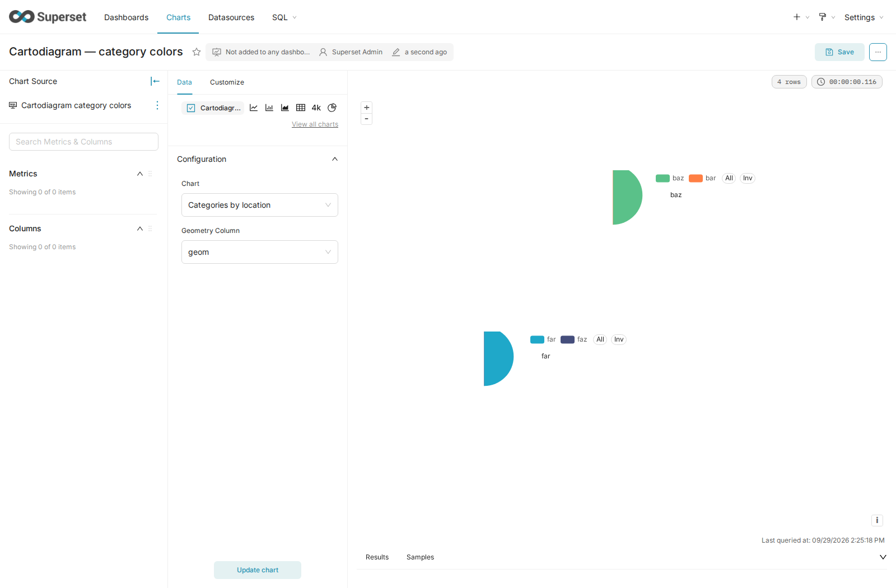This screenshot has height=588, width=896.
Task: Select the table chart type icon
Action: [301, 108]
